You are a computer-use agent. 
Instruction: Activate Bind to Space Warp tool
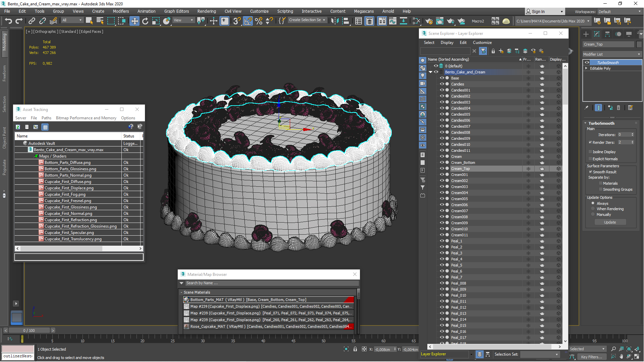pos(53,21)
